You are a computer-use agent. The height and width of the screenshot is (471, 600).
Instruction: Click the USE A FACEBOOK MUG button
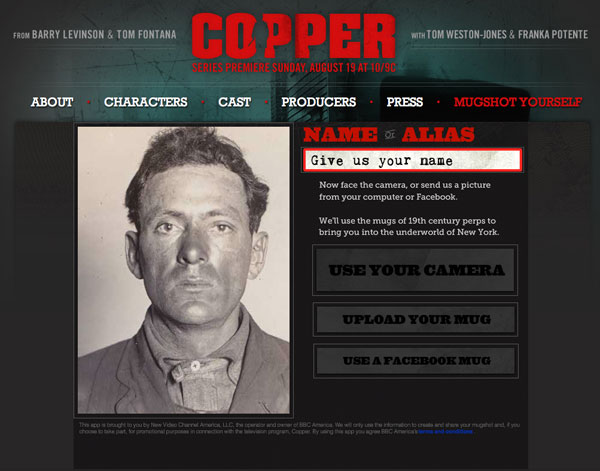tap(416, 361)
